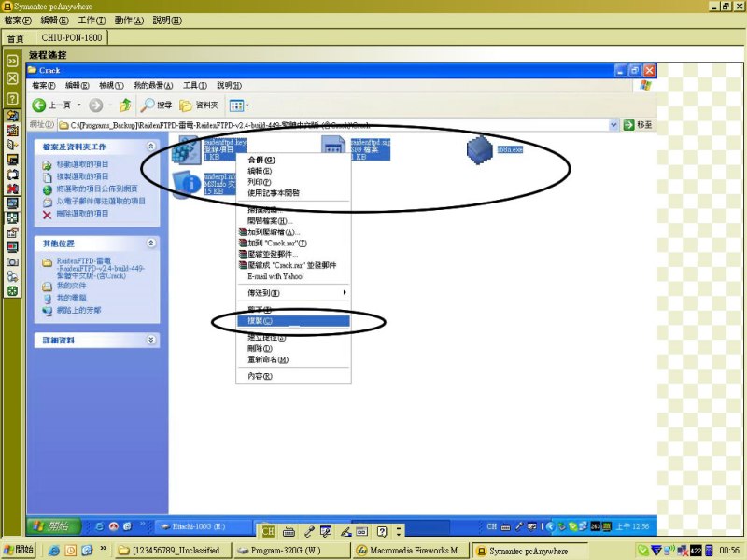Click the remote desktop's green 開始 Start button
747x560 pixels.
click(x=54, y=526)
